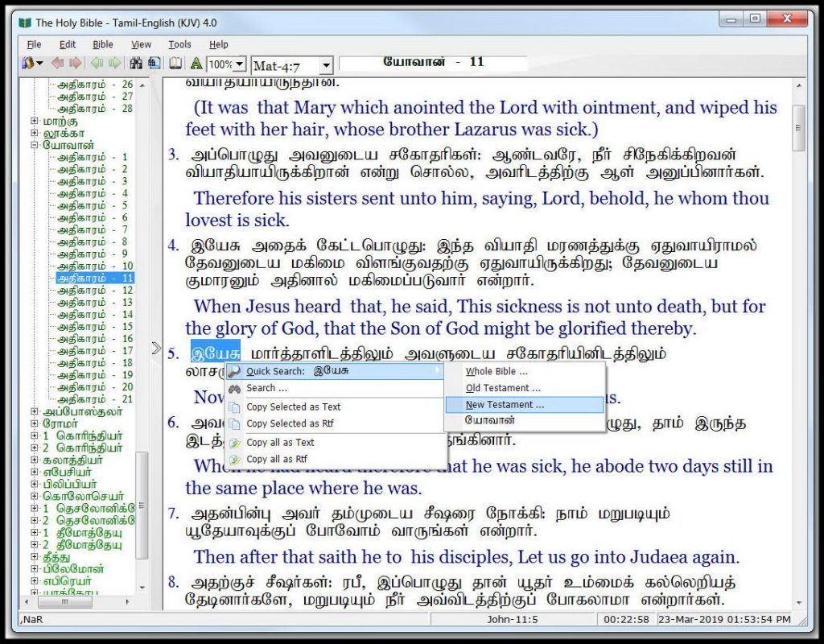Expand the மாற்கு book tree node

click(x=35, y=121)
